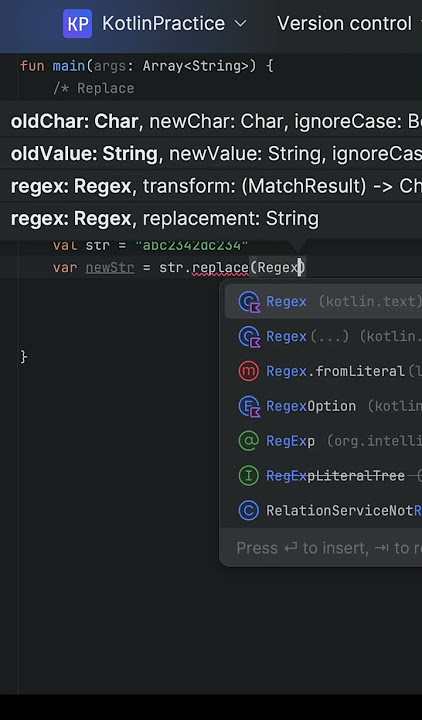
Task: Pick the deprecated RegExpLiteralTree suggestion
Action: pyautogui.click(x=323, y=476)
